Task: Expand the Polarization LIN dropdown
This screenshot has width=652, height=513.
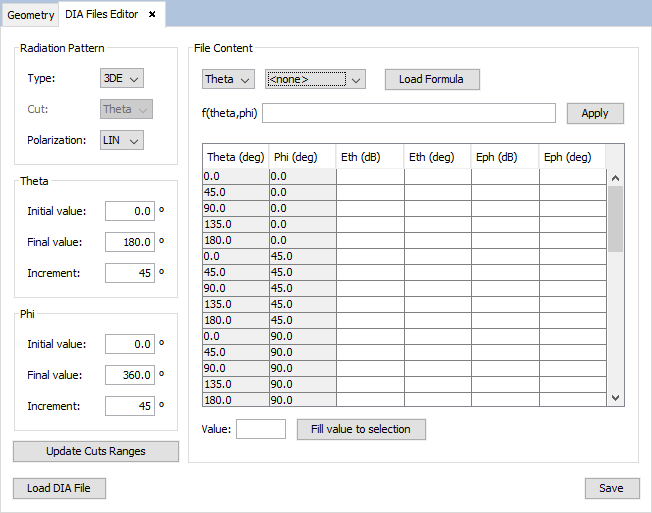Action: (x=122, y=140)
